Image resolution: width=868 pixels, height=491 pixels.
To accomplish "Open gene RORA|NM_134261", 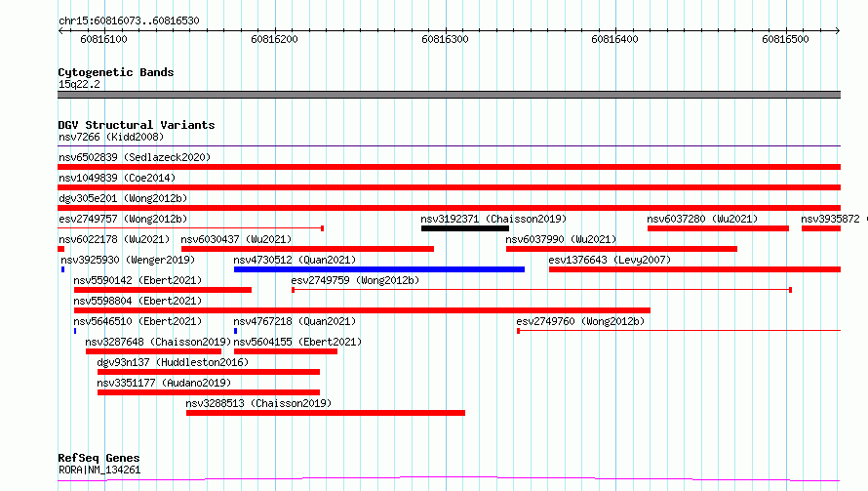I will (99, 470).
